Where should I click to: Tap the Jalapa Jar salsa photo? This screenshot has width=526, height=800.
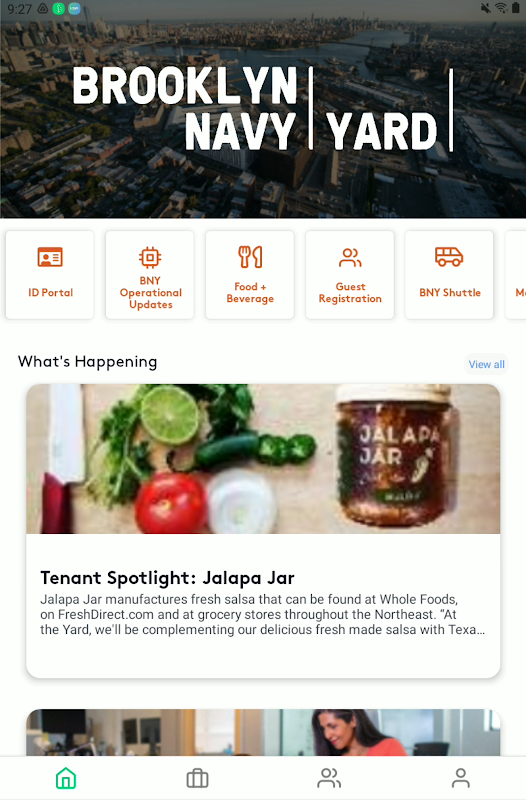click(x=263, y=459)
